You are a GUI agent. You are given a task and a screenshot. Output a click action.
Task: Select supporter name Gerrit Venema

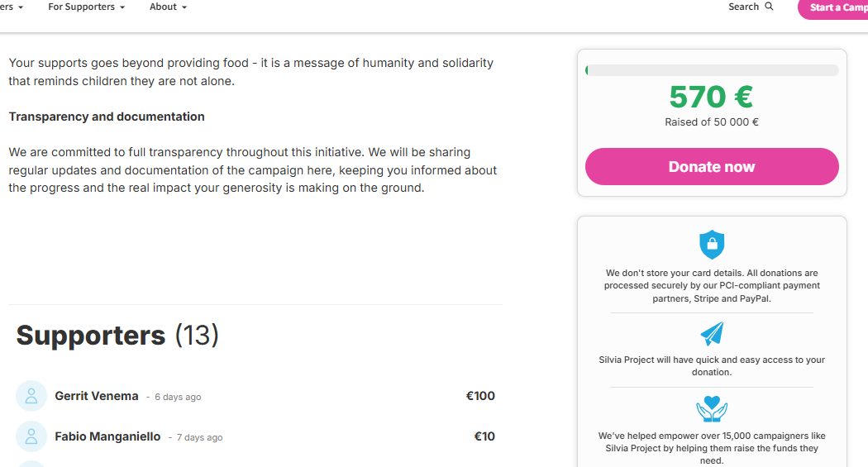[97, 396]
